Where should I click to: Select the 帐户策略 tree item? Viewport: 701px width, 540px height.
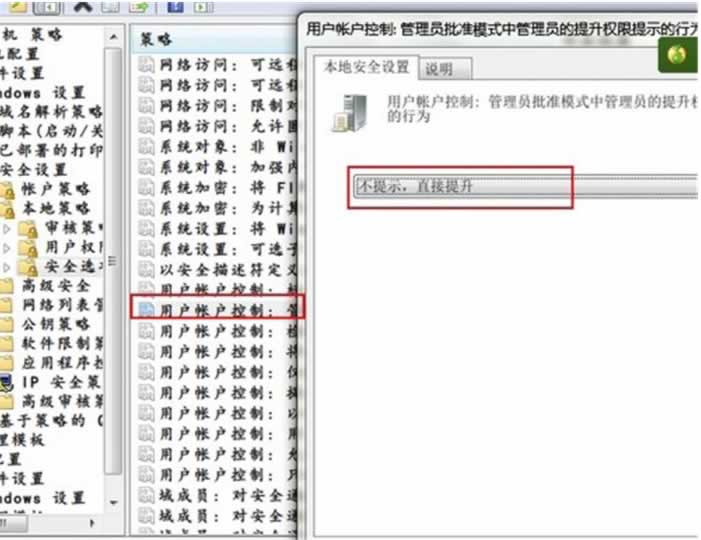[x=56, y=190]
